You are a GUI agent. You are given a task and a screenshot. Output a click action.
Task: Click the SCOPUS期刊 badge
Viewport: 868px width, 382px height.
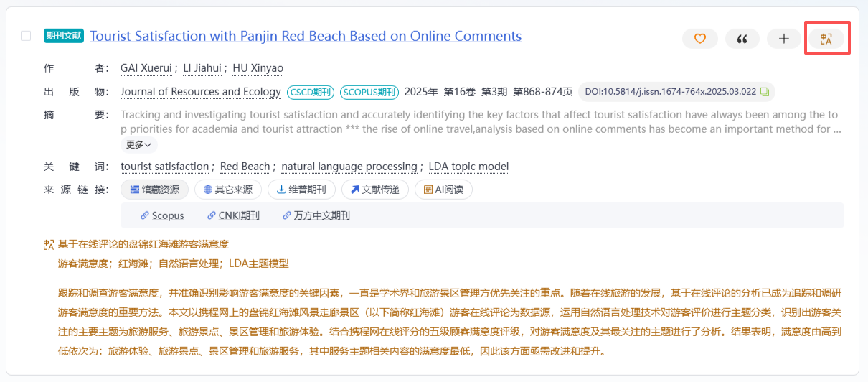(369, 92)
